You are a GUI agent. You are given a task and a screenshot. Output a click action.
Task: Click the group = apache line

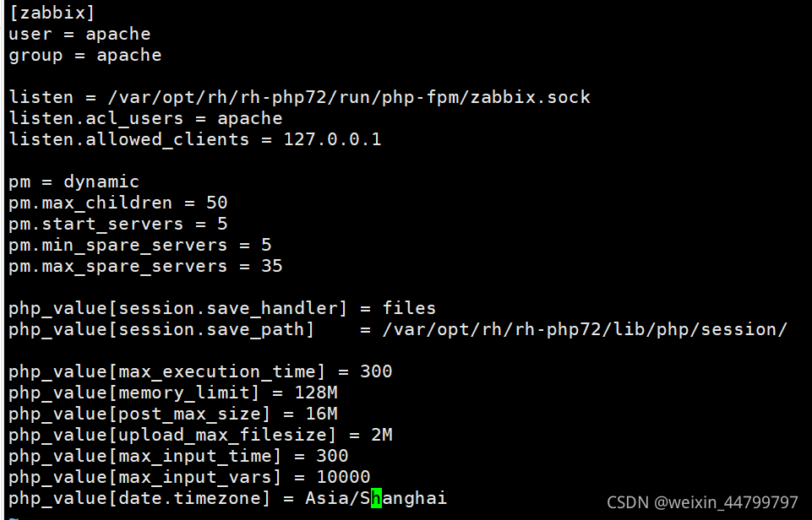(x=85, y=55)
